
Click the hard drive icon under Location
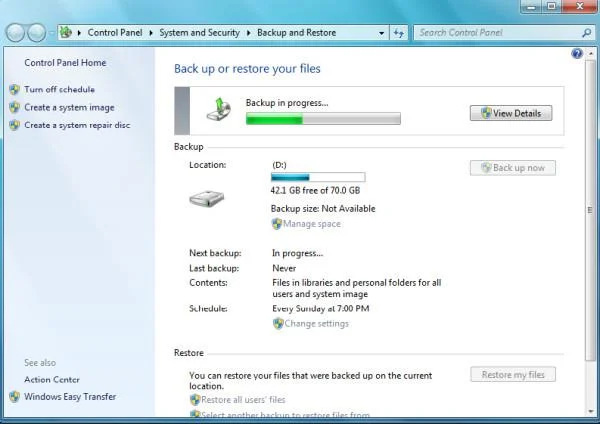coord(207,198)
